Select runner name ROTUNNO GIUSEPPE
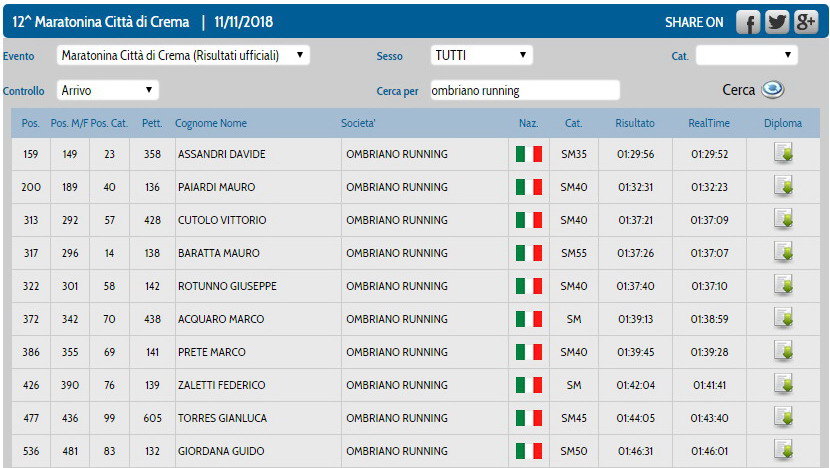Screen dimensions: 830x468 228,286
